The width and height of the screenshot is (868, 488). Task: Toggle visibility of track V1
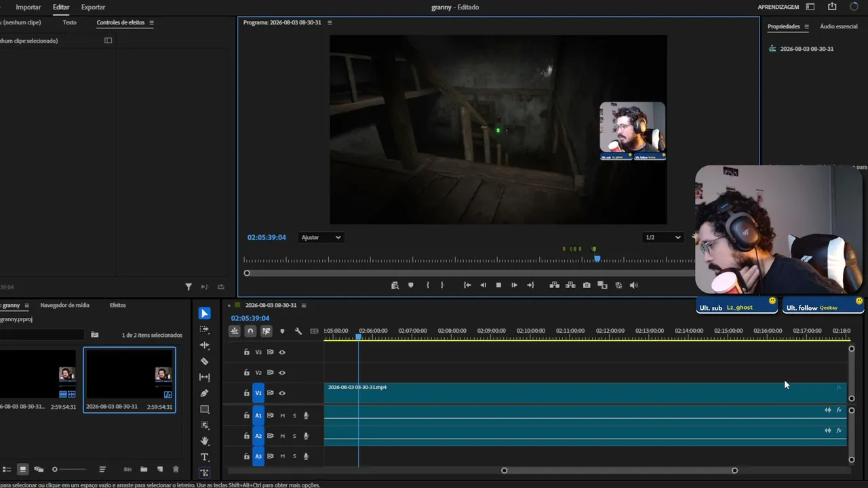282,393
